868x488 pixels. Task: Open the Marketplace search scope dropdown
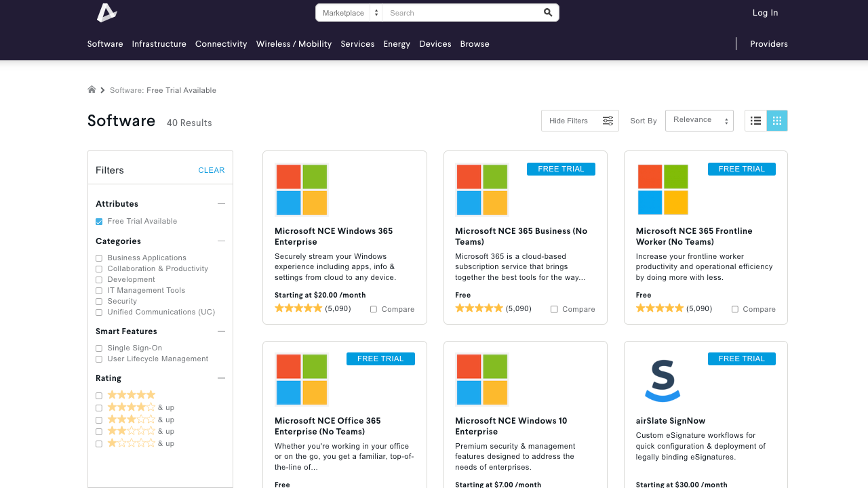349,13
